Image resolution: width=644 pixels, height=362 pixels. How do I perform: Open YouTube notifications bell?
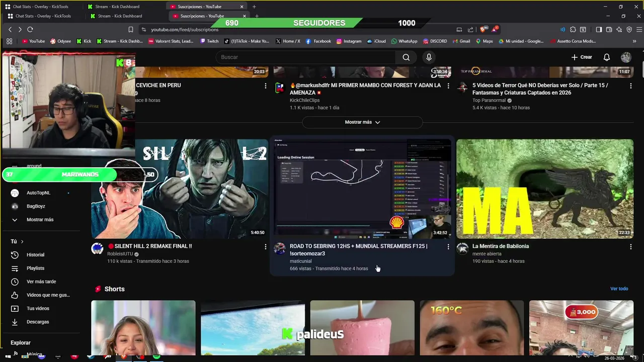(607, 57)
